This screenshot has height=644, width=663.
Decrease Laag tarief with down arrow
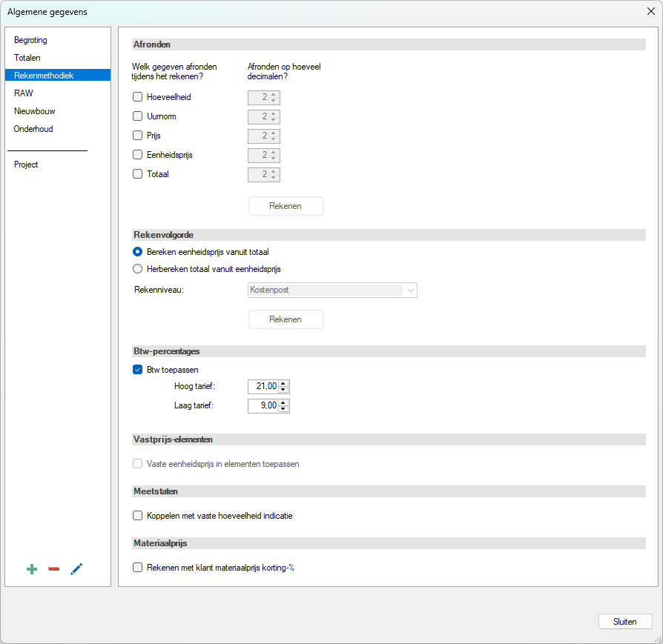tap(284, 409)
